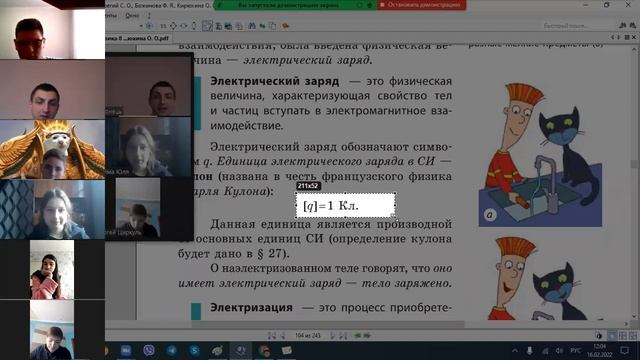Open the Zoom app in taskbar

126,350
